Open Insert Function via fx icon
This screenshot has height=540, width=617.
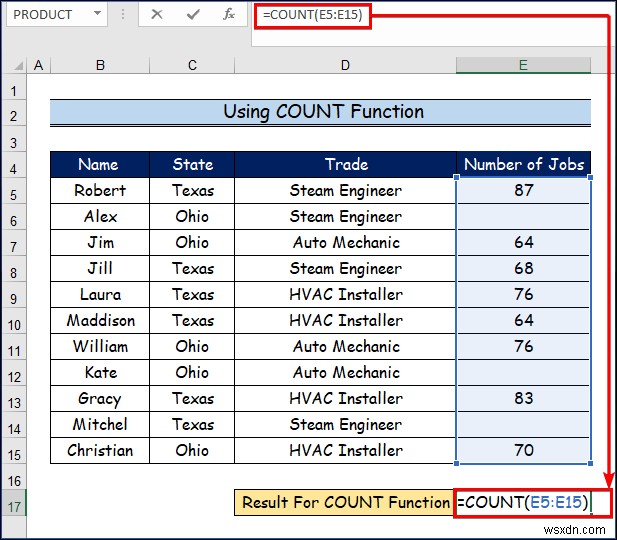pos(229,15)
